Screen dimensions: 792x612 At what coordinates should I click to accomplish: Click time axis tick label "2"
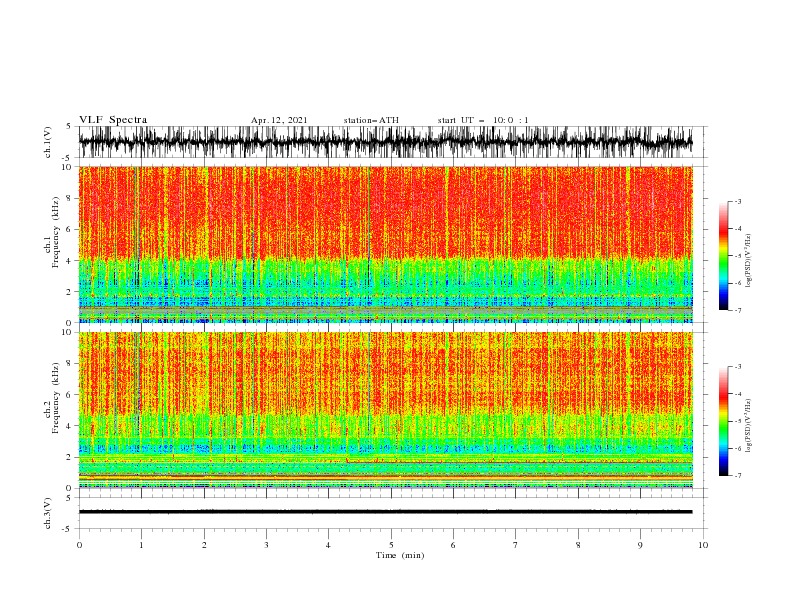(204, 545)
